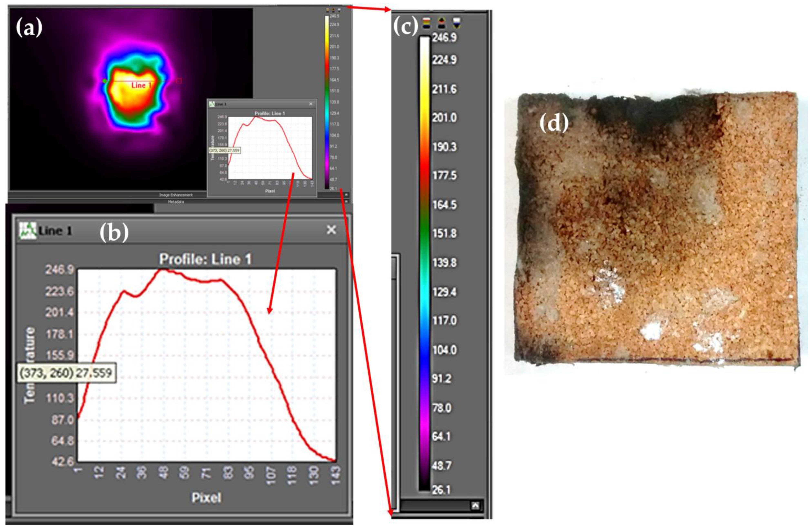Viewport: 812px width, 528px height.
Task: Select the red Line 1 label on thermal image
Action: [141, 85]
